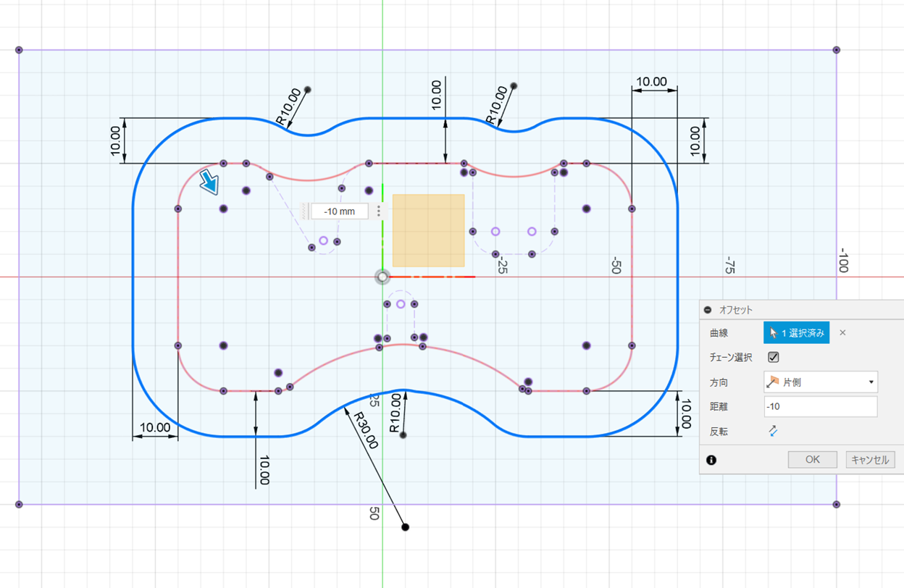
Task: Collapse the オフセット dialog with minus icon
Action: pyautogui.click(x=708, y=310)
